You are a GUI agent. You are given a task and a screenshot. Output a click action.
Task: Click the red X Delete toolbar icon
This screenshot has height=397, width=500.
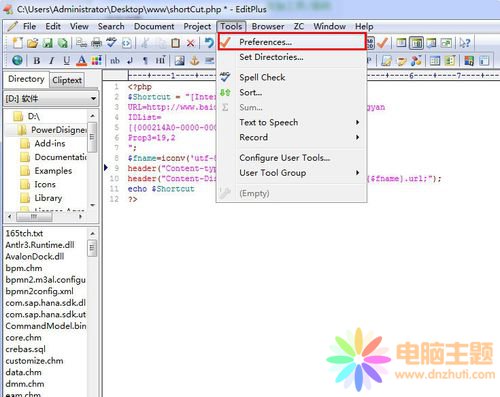point(190,43)
